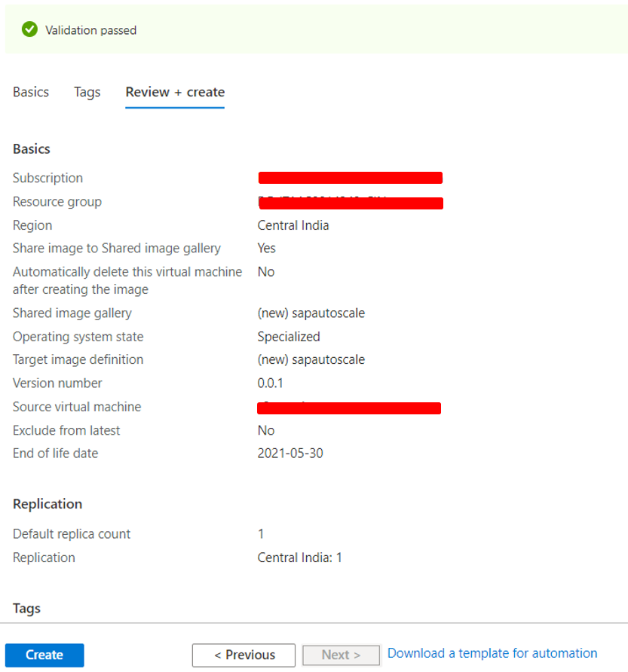This screenshot has width=628, height=672.
Task: Select the No value for Exclude from latest
Action: (266, 430)
